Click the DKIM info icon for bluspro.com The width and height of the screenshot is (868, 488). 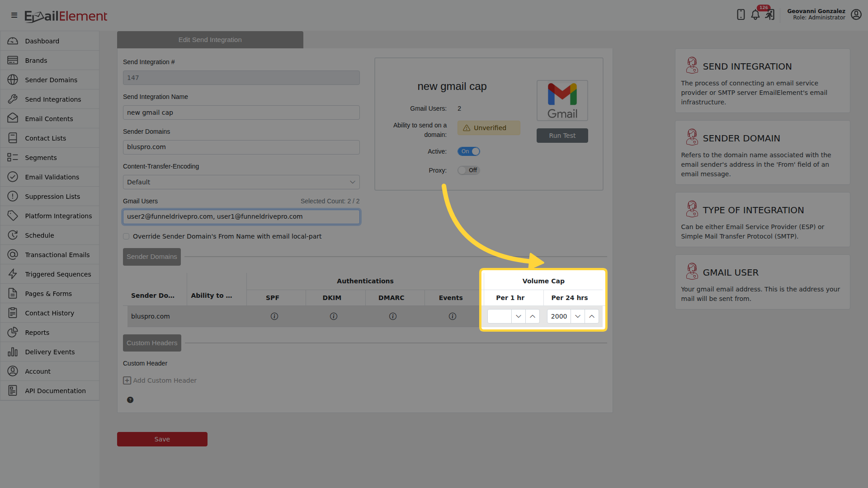(334, 316)
